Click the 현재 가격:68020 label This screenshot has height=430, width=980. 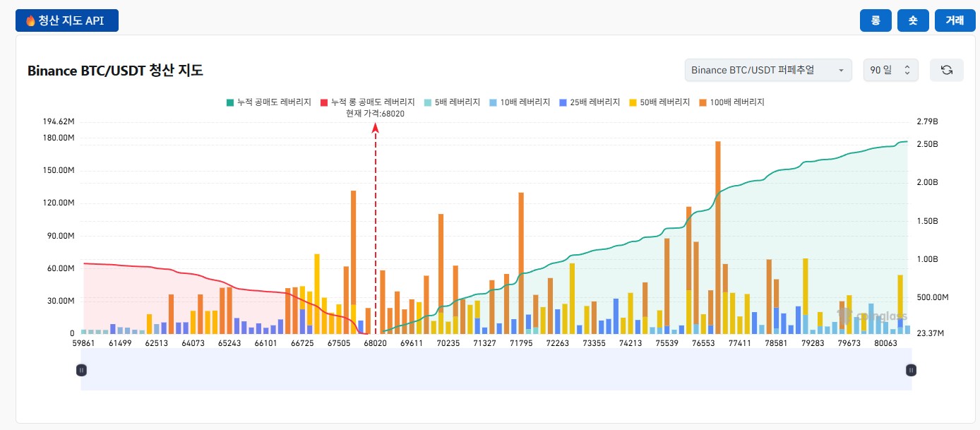point(375,114)
